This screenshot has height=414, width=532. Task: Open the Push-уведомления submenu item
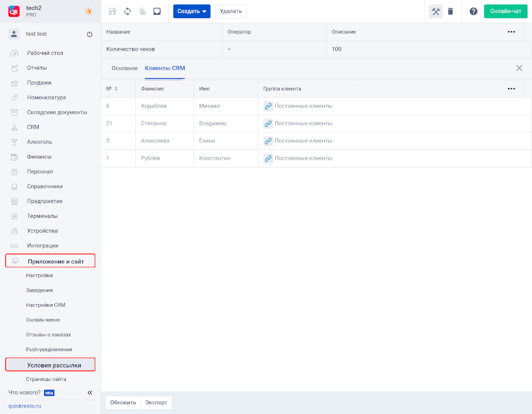pyautogui.click(x=49, y=349)
